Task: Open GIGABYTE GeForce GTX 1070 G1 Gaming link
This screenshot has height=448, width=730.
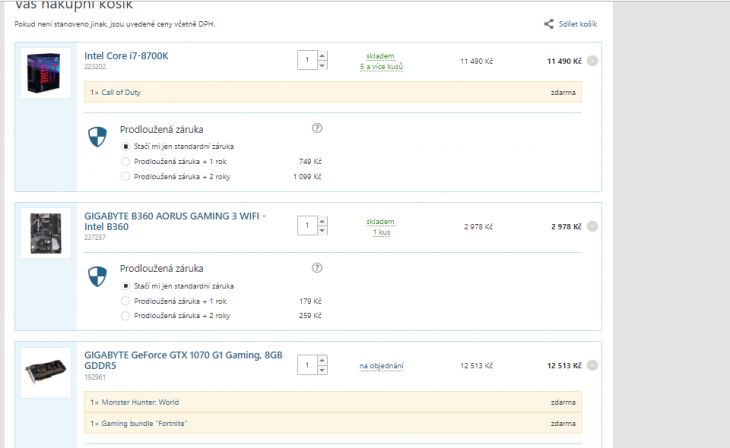Action: [183, 360]
